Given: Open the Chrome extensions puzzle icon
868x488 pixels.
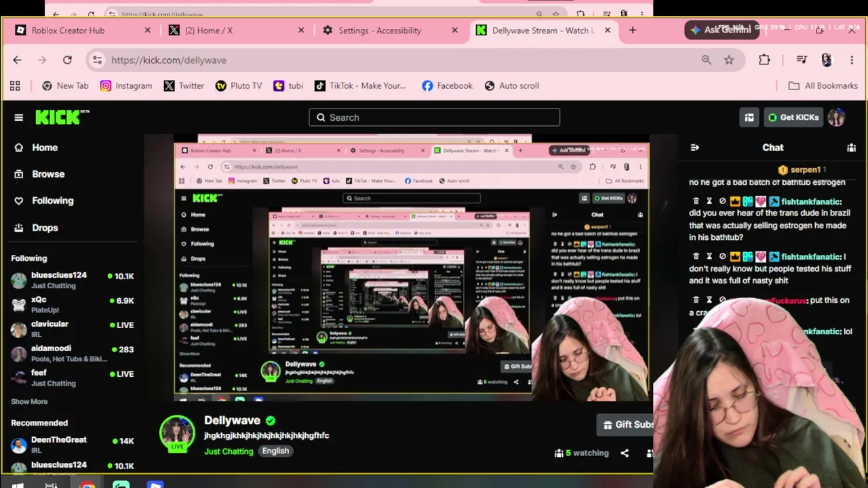Looking at the screenshot, I should [x=764, y=60].
